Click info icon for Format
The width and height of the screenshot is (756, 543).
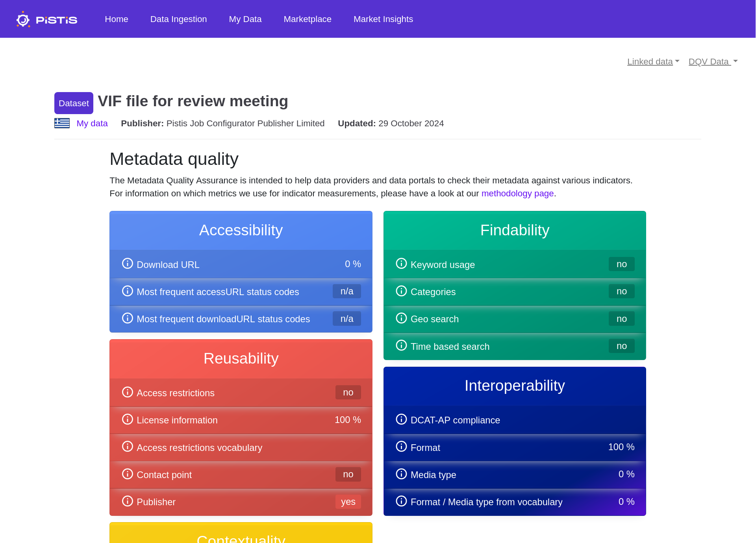[401, 446]
